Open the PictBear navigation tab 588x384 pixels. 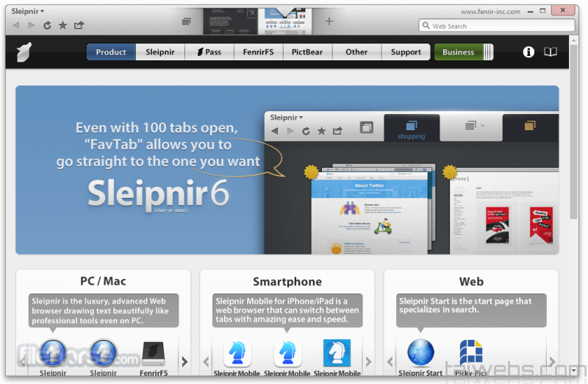307,52
